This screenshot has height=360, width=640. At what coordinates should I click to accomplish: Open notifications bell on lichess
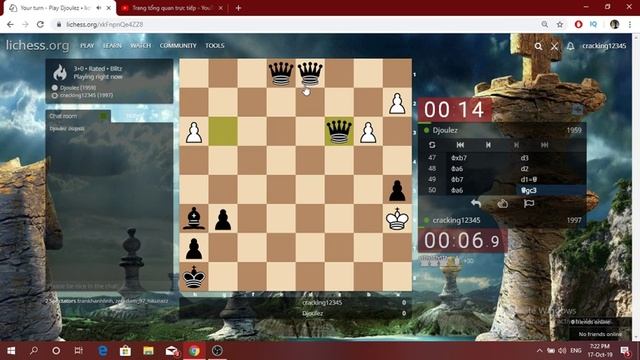tap(570, 46)
